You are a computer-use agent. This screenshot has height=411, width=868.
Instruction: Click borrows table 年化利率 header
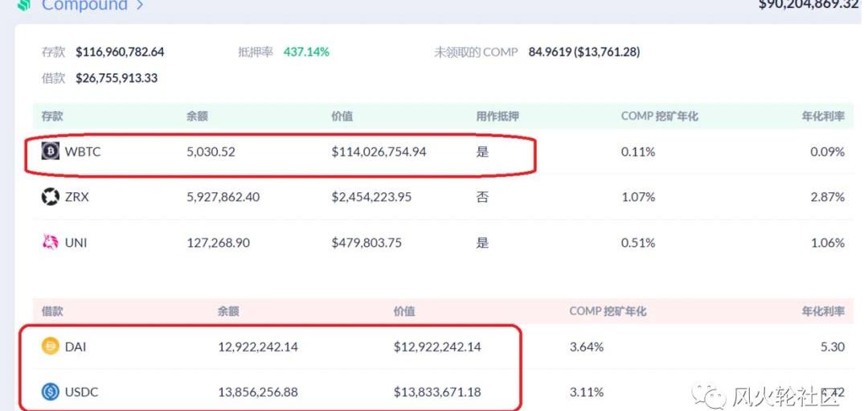coord(823,311)
